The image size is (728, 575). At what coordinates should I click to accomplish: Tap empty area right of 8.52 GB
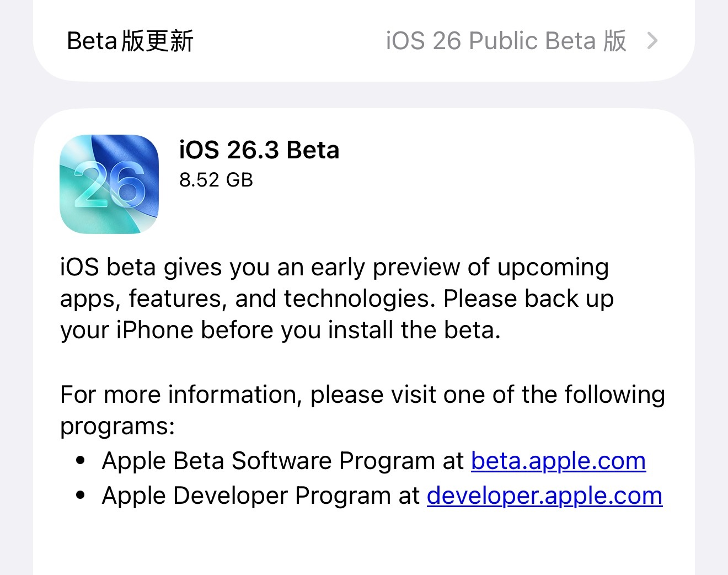(x=469, y=180)
